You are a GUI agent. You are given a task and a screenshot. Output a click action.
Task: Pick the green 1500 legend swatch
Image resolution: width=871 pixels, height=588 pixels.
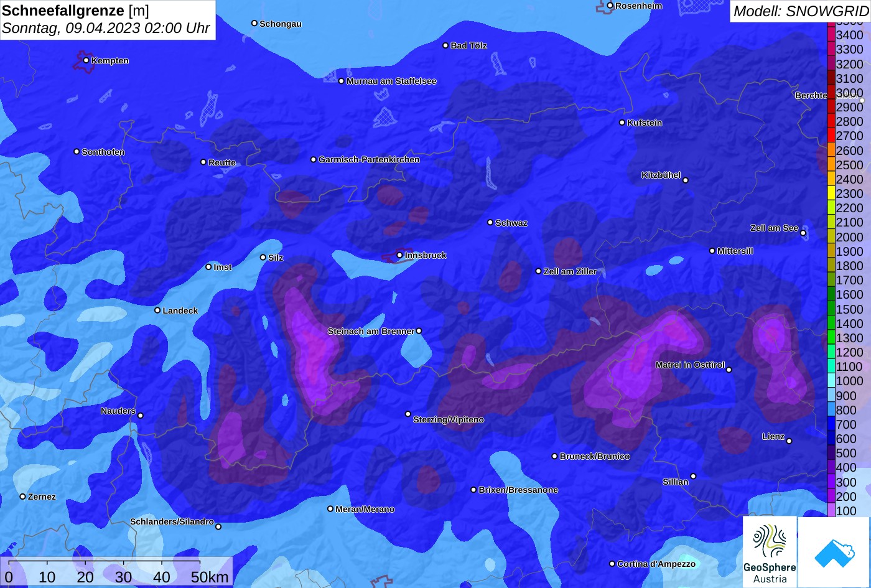coord(831,309)
